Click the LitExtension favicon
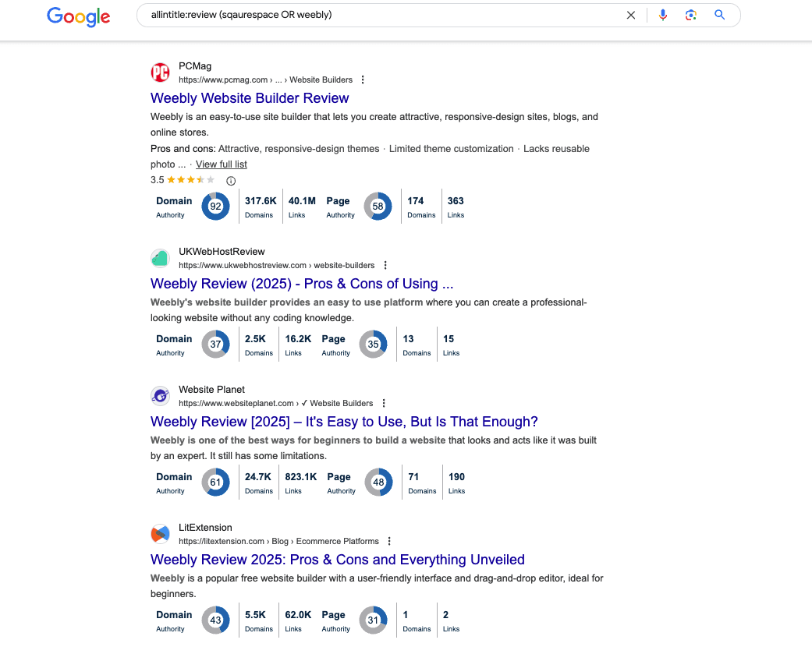The width and height of the screenshot is (812, 654). 160,534
